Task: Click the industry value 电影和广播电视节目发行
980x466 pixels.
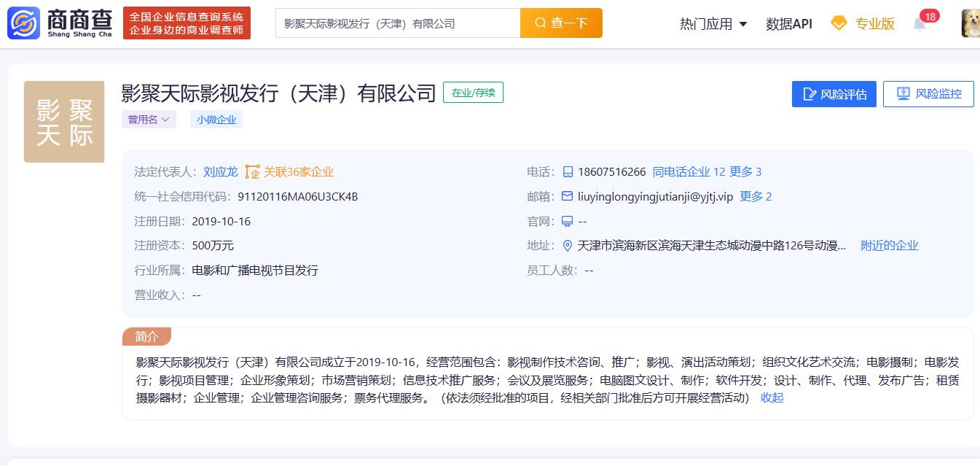Action: [255, 271]
